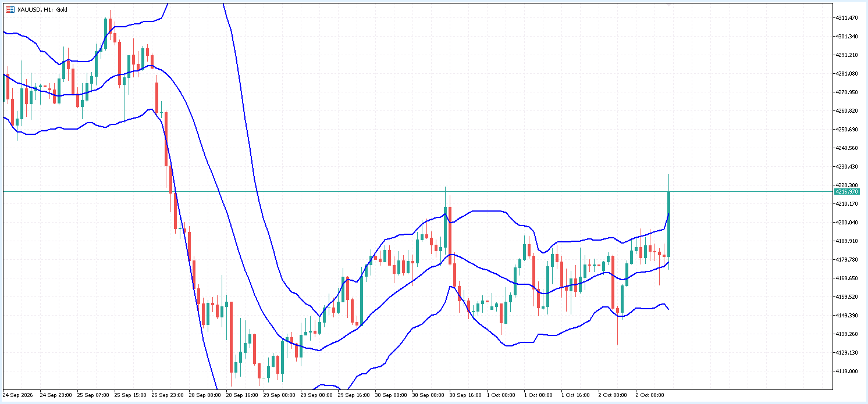Click the 2 Oct 08:00 time label
This screenshot has width=868, height=404.
click(650, 395)
